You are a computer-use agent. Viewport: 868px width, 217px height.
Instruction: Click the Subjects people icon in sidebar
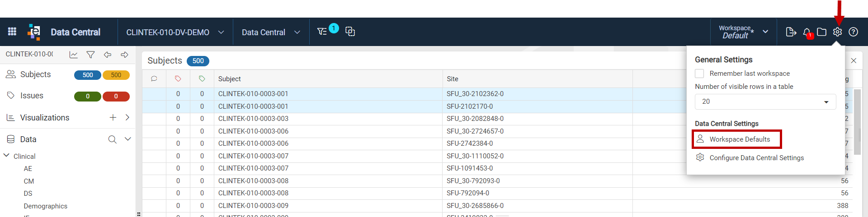point(11,74)
